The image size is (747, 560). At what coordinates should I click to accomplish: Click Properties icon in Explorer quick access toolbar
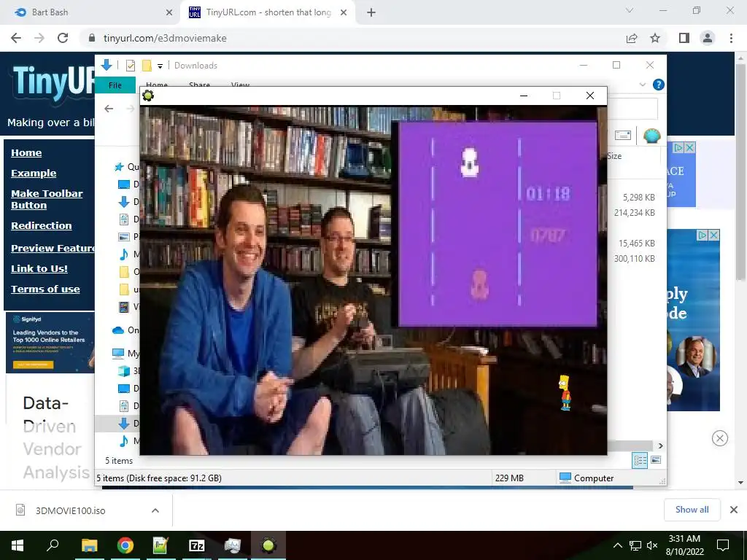[130, 66]
